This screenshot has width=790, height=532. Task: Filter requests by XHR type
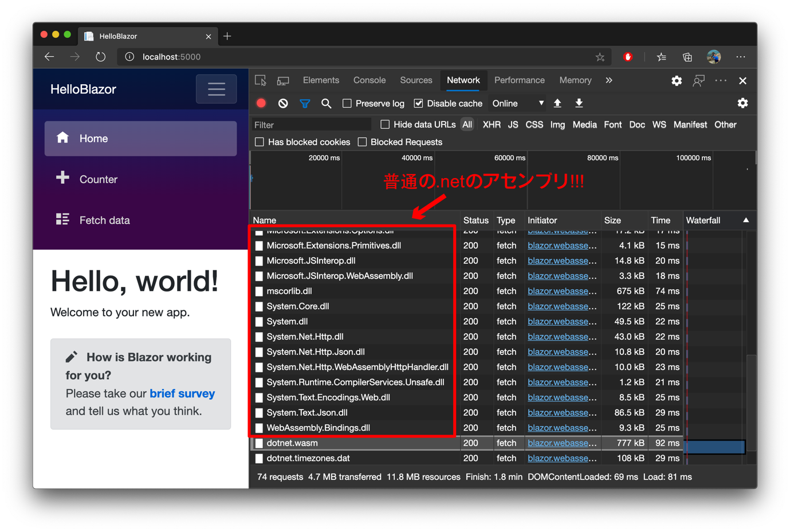tap(492, 124)
